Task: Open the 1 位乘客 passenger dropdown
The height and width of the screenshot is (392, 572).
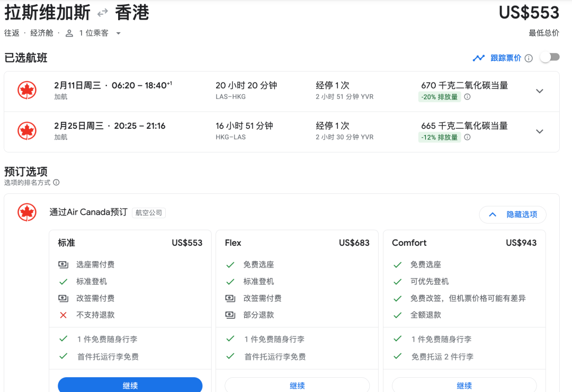Action: coord(118,33)
